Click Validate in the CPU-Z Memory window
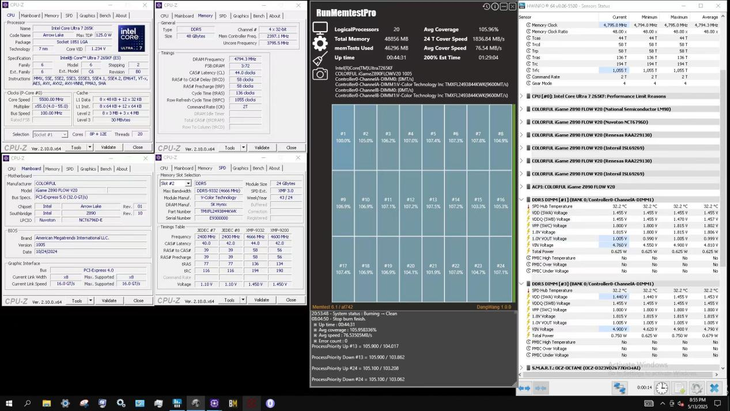The height and width of the screenshot is (411, 730). [262, 148]
